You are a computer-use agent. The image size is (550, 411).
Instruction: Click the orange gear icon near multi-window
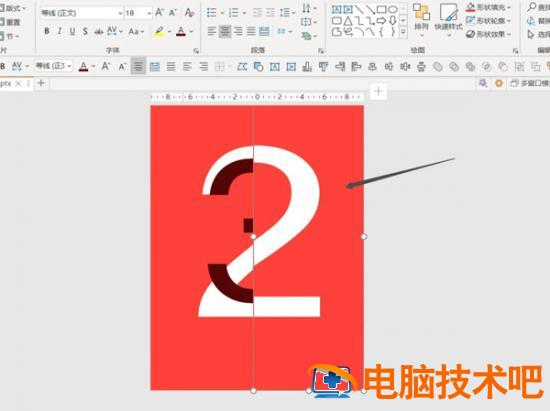click(x=498, y=83)
